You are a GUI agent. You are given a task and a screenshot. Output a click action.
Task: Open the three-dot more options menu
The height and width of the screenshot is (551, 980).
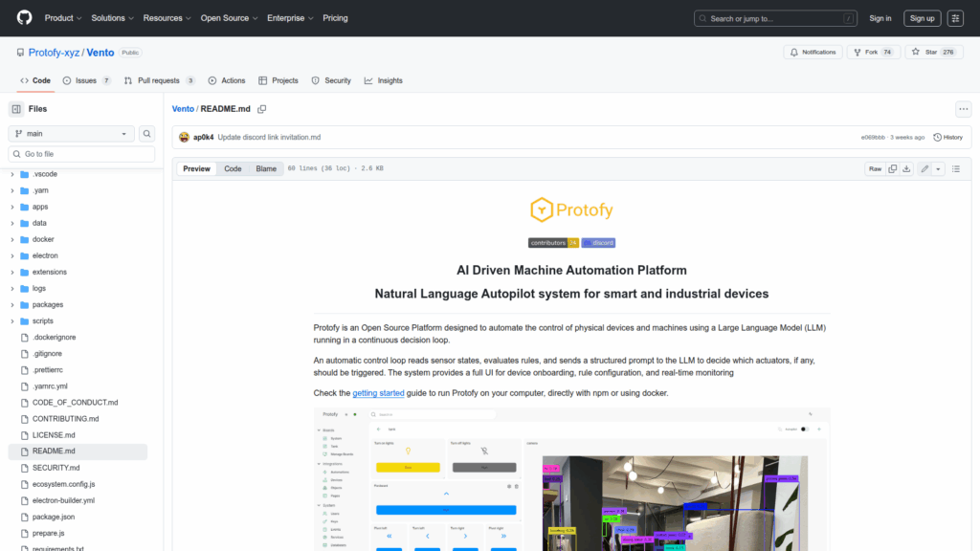pyautogui.click(x=963, y=109)
